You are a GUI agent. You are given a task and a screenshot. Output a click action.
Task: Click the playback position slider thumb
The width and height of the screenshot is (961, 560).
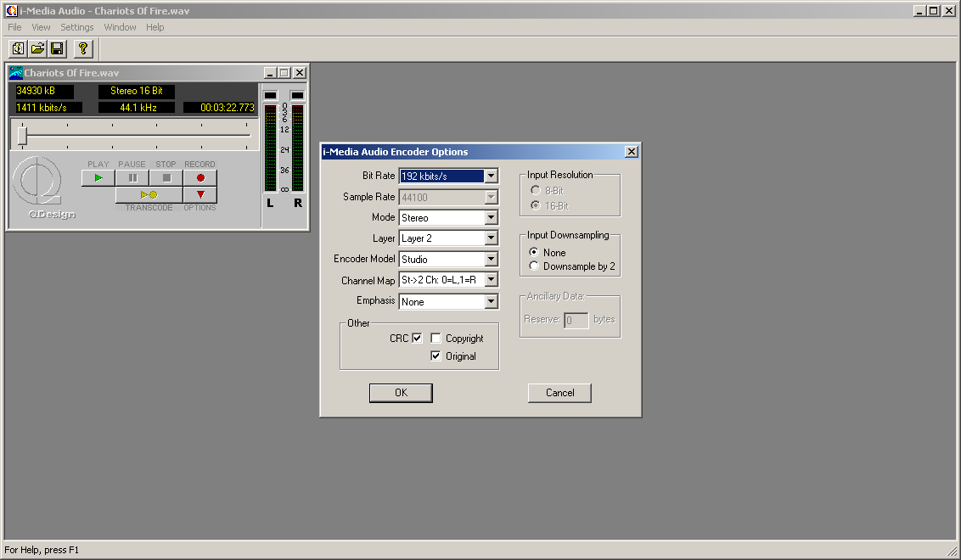[23, 135]
